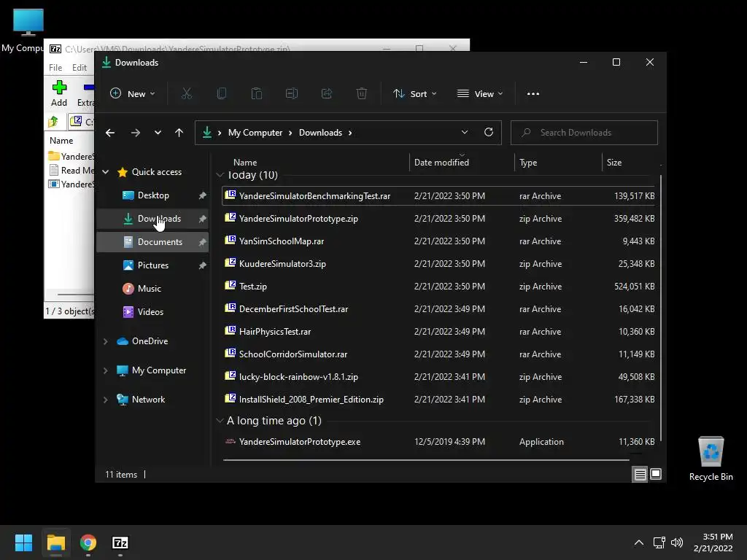
Task: Click the Add button in 7-Zip window
Action: click(59, 93)
